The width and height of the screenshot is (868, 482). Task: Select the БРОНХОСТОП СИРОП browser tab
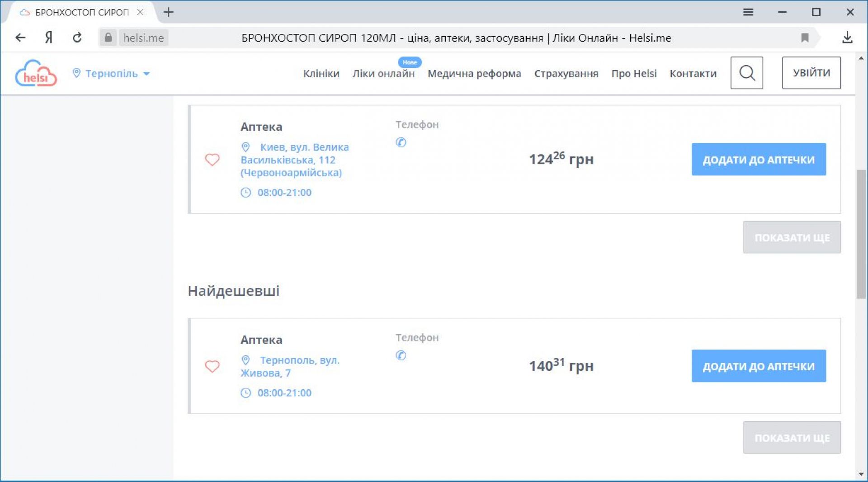[82, 12]
